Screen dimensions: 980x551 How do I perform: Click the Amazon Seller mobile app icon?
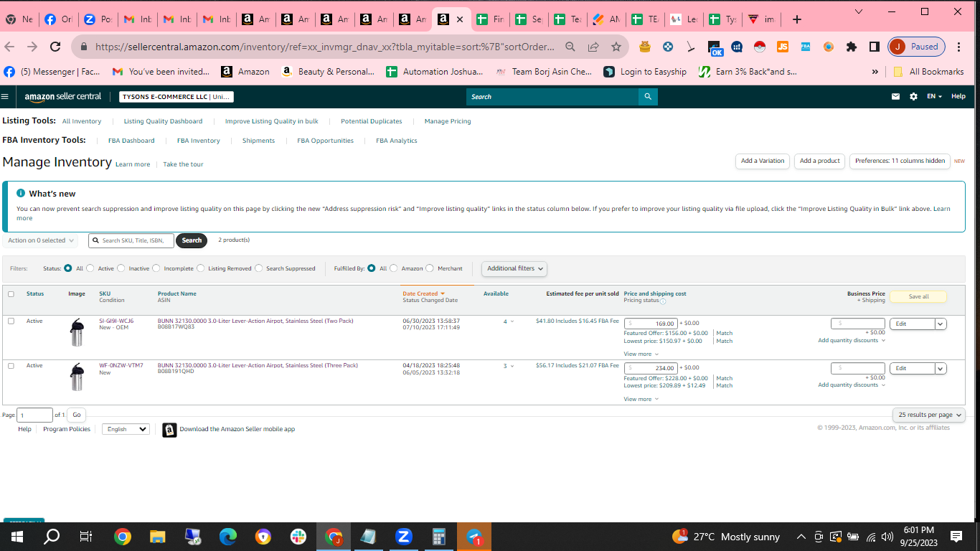pos(169,430)
